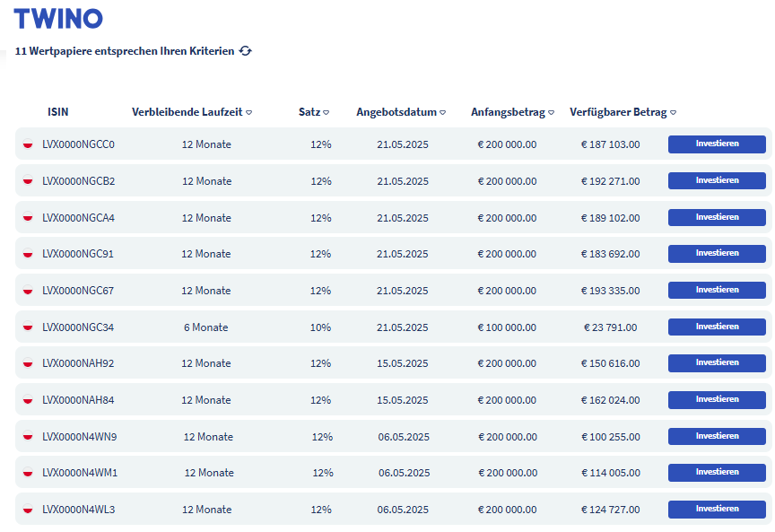Click Poland flag icon for LVX0000NGCC0
Screen dimensions: 775x532
click(x=28, y=144)
